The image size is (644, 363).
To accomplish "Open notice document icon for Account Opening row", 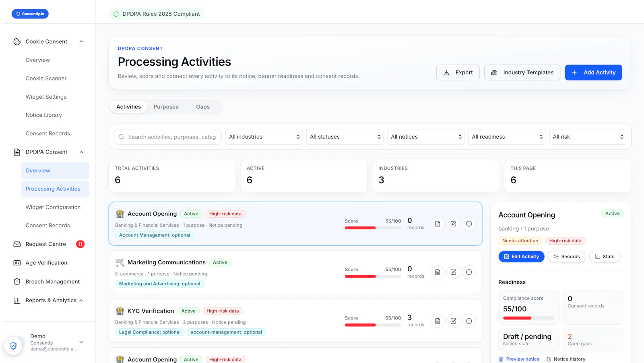I will pos(438,224).
